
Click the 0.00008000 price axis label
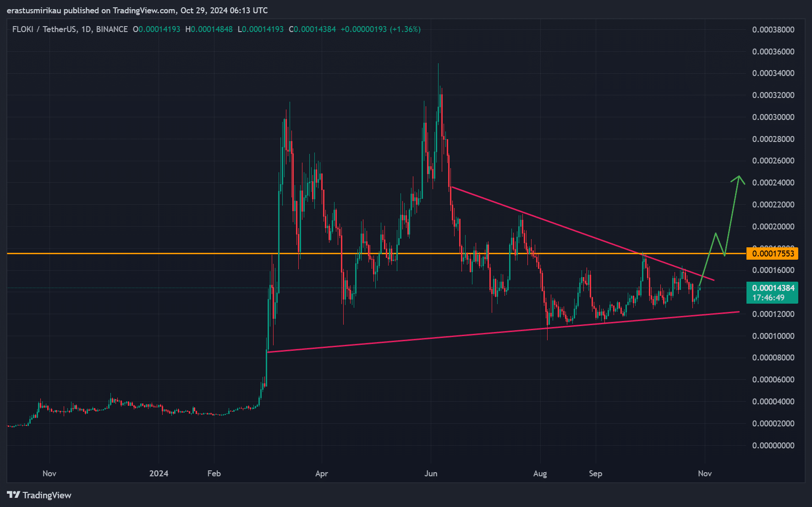tap(773, 358)
